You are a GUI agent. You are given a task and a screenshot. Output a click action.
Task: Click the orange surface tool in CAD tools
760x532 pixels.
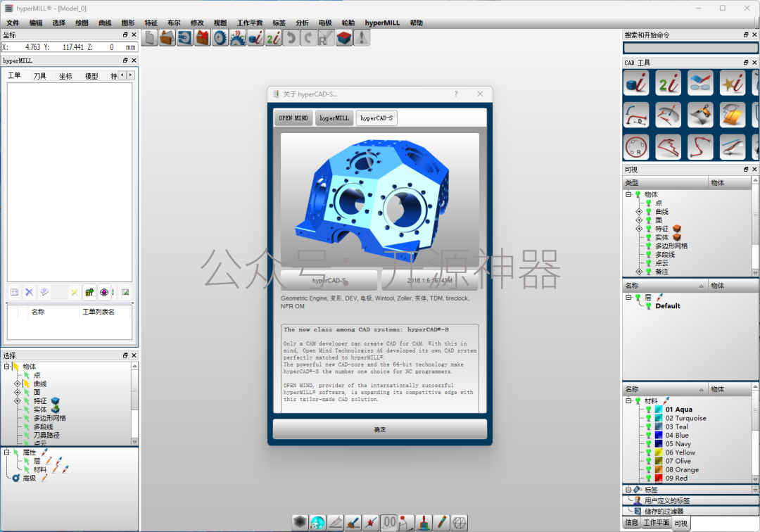click(x=733, y=115)
